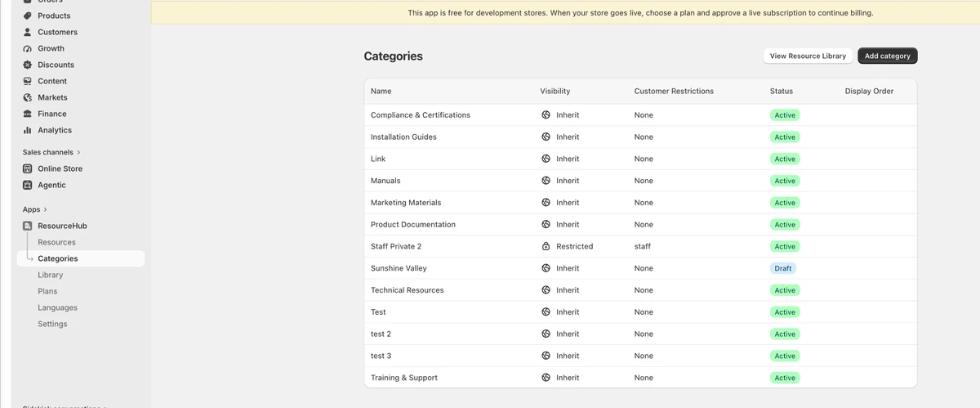Click globe icon in Installation Guides row
The height and width of the screenshot is (408, 980).
pos(546,137)
